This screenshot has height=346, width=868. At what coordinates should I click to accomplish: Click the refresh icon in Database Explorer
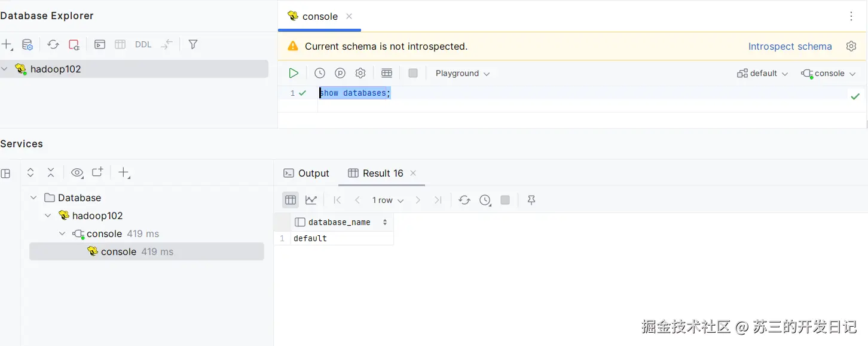pyautogui.click(x=53, y=44)
